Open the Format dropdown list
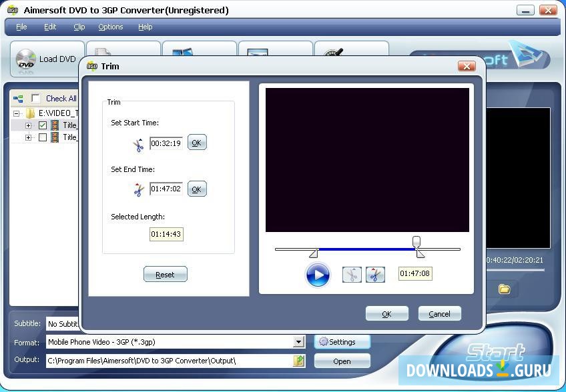The image size is (566, 392). pos(298,342)
